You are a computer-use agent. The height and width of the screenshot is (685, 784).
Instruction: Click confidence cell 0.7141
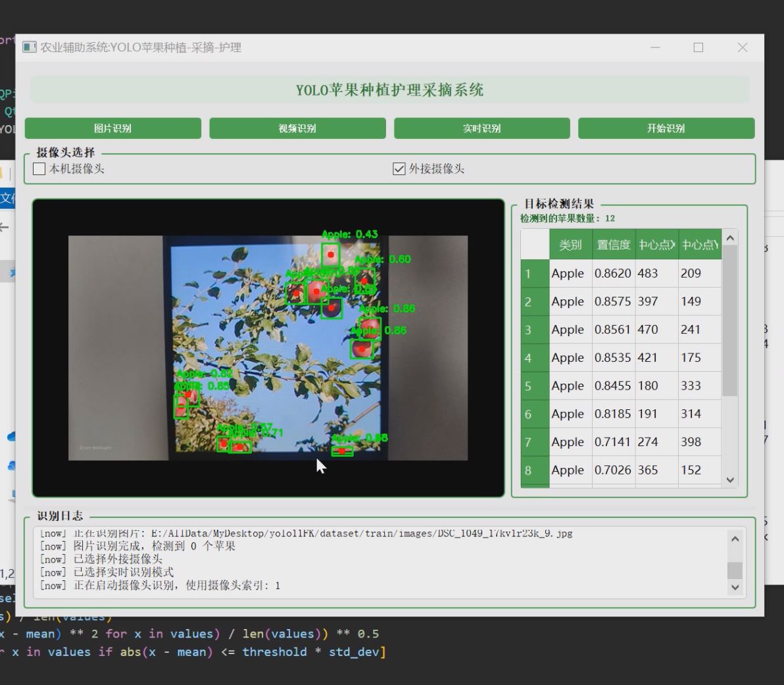(x=614, y=442)
